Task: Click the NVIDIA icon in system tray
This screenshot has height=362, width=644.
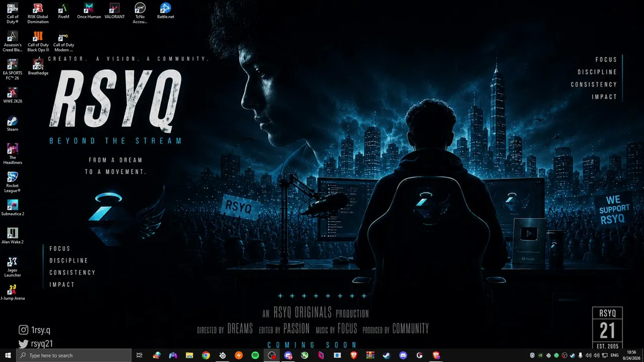Action: pos(540,355)
